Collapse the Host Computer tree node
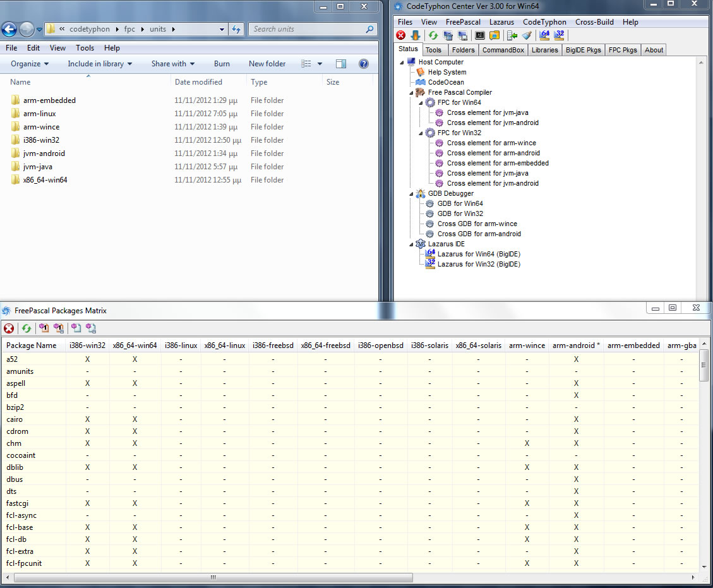This screenshot has height=588, width=713. tap(402, 63)
